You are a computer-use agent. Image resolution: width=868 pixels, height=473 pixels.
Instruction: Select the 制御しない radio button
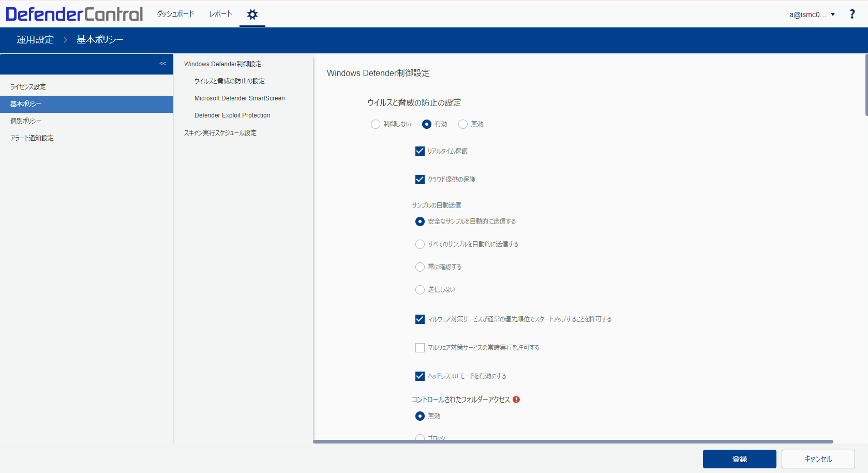[376, 124]
